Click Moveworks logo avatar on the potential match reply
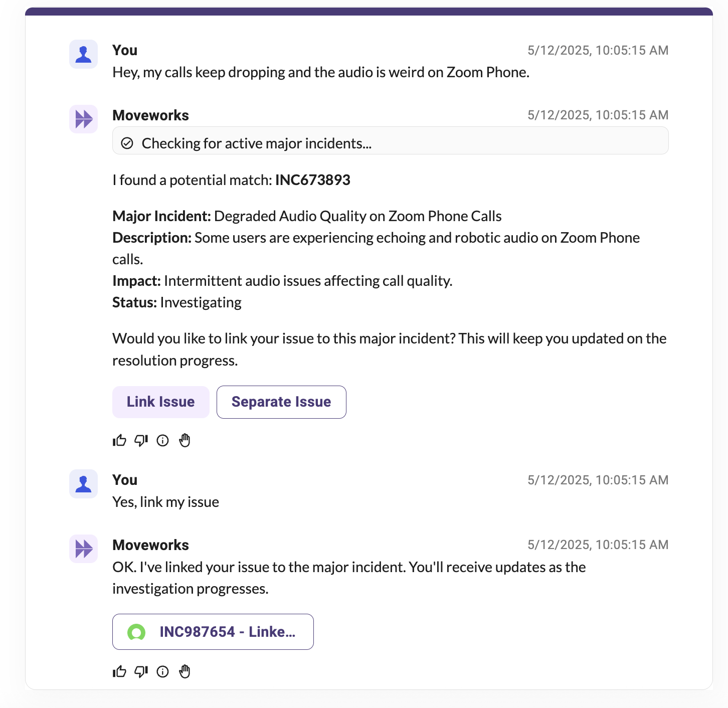This screenshot has width=728, height=708. click(x=83, y=119)
